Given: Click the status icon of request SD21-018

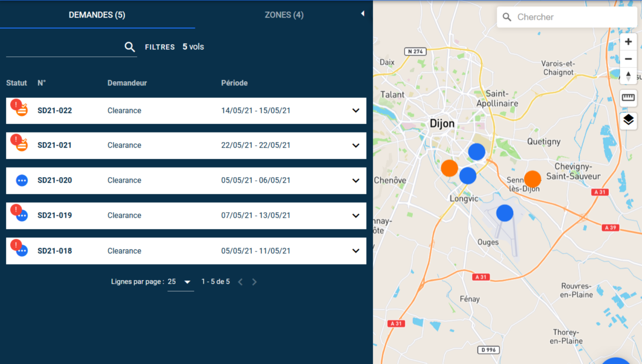Looking at the screenshot, I should (x=19, y=248).
